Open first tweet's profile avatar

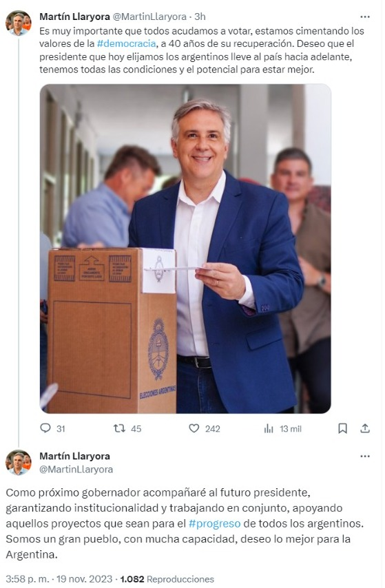point(19,23)
